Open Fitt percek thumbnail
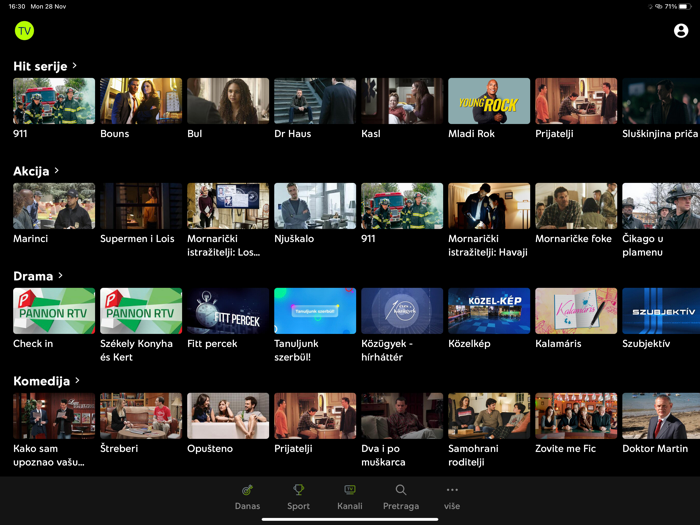 pos(228,311)
